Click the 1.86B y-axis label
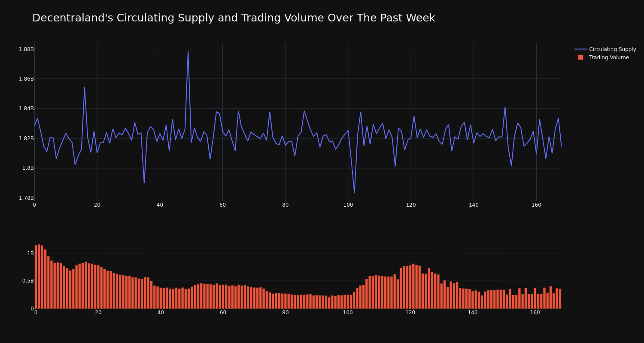 [x=26, y=79]
